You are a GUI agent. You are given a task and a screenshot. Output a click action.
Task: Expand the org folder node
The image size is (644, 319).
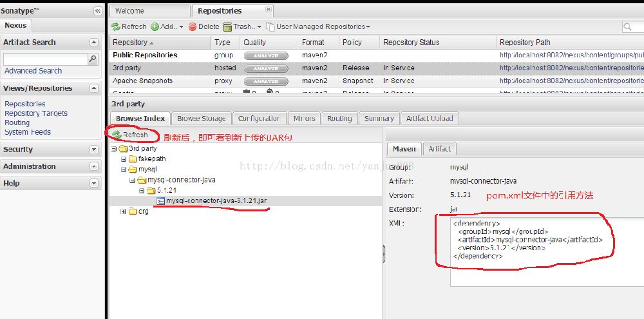coord(123,212)
